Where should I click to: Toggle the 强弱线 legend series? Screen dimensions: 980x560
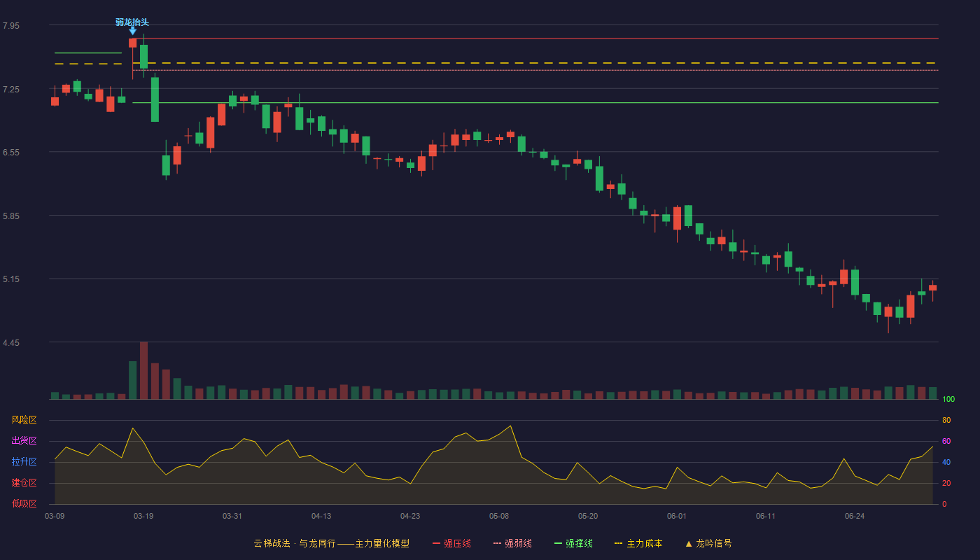click(512, 543)
